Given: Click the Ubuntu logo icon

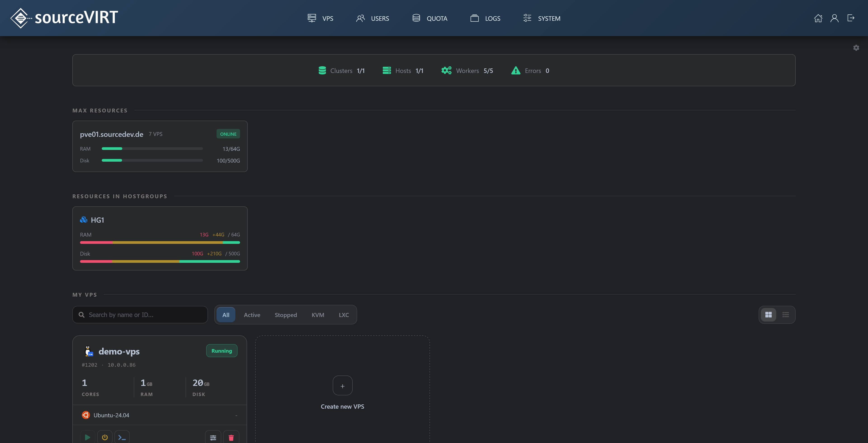Looking at the screenshot, I should 86,415.
